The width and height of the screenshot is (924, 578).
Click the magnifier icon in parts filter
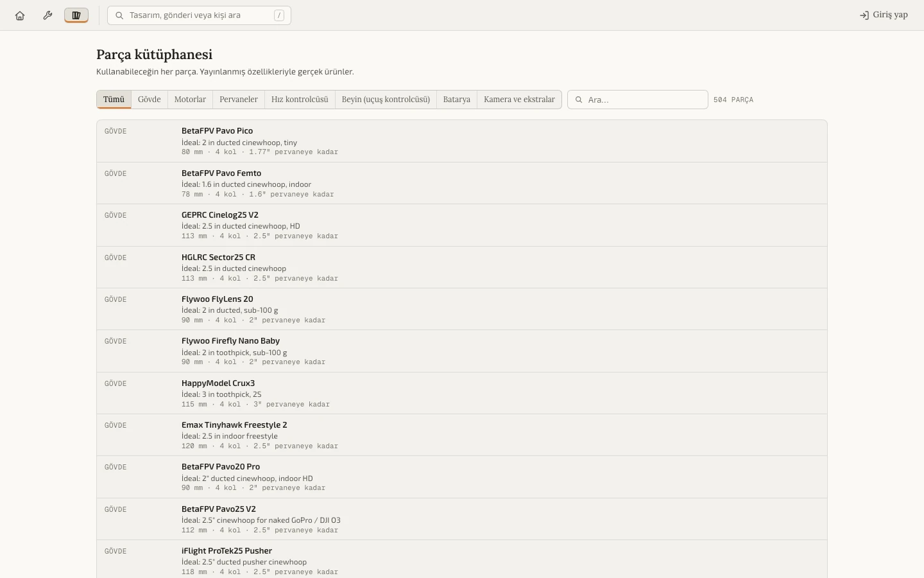(579, 100)
